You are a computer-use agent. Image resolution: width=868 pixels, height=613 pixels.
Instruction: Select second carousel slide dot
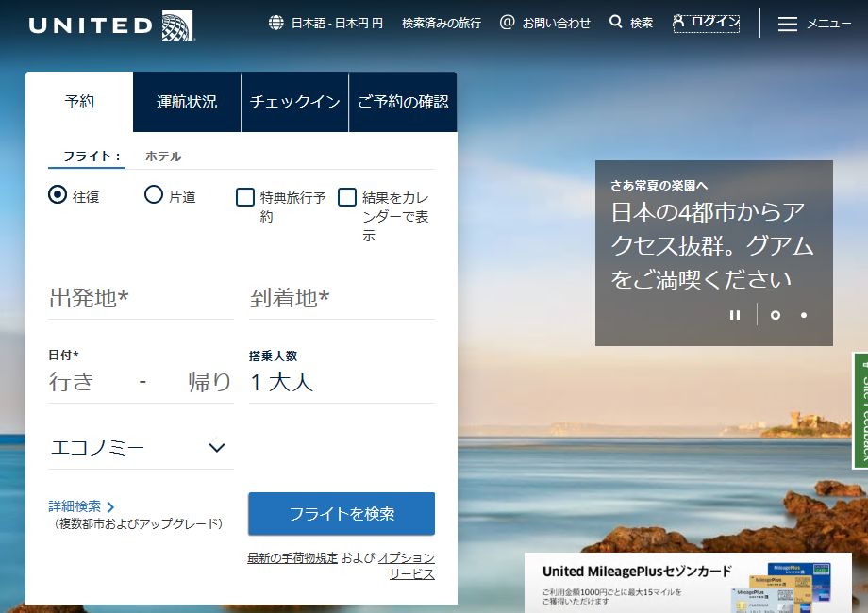click(804, 315)
